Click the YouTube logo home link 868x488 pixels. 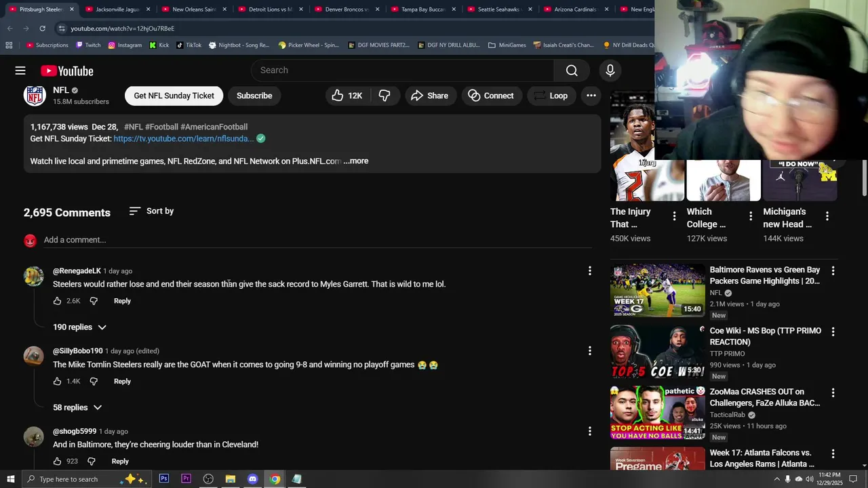point(66,70)
